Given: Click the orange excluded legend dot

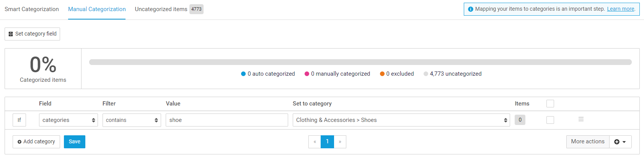Looking at the screenshot, I should [x=382, y=74].
